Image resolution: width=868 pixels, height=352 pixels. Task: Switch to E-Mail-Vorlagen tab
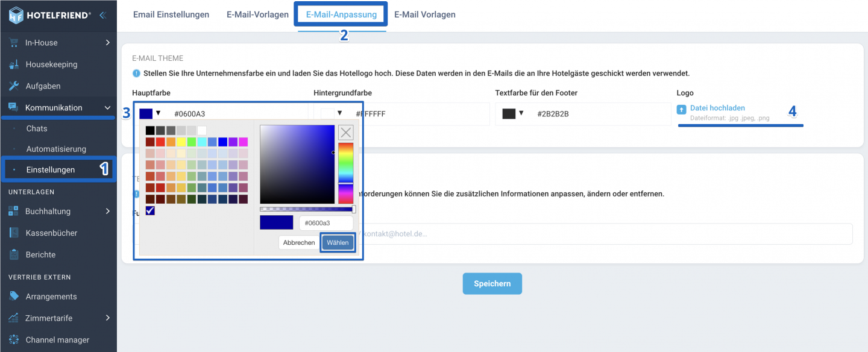pos(257,14)
